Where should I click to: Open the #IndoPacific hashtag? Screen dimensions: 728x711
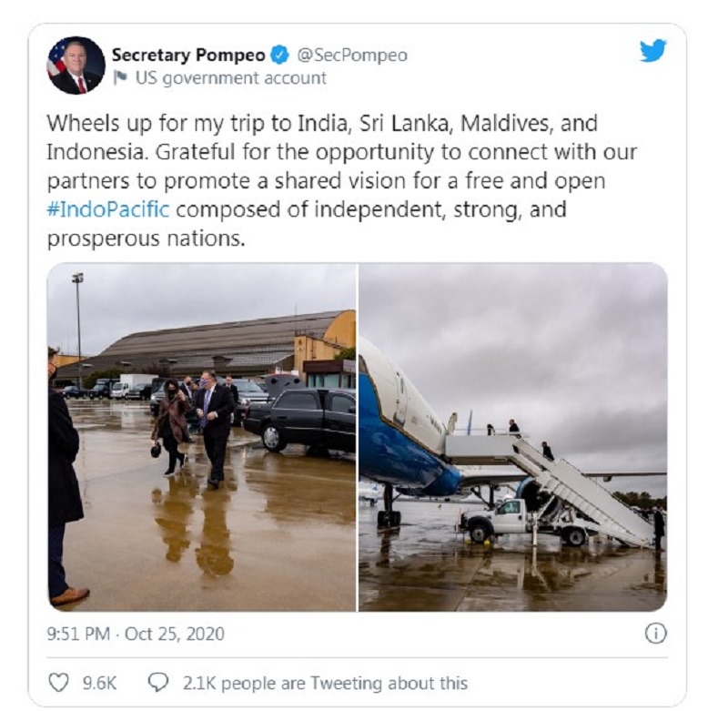pyautogui.click(x=108, y=209)
